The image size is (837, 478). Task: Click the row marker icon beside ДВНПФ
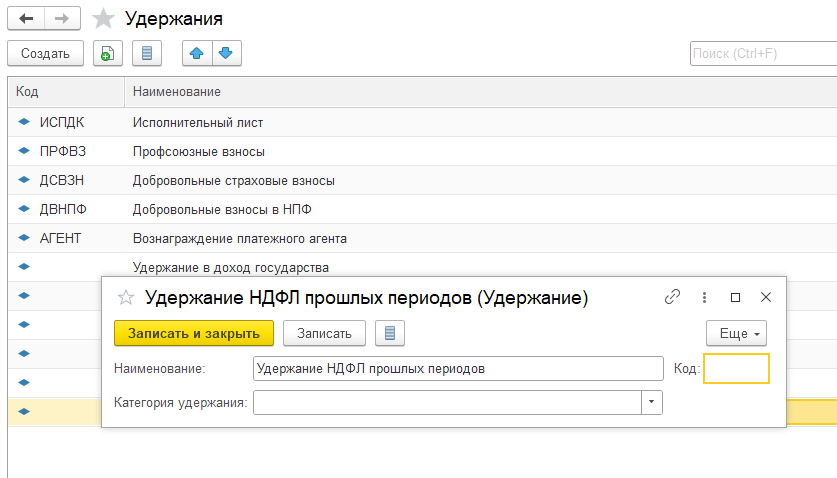point(24,208)
